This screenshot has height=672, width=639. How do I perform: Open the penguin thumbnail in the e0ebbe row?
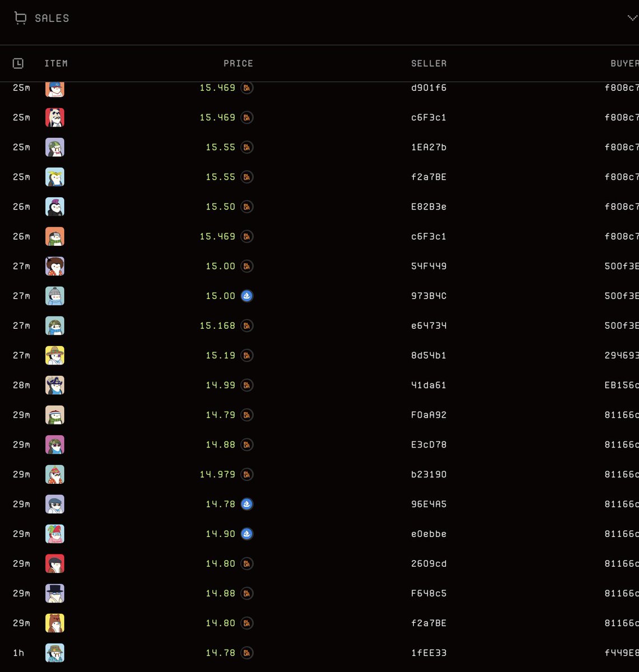55,534
